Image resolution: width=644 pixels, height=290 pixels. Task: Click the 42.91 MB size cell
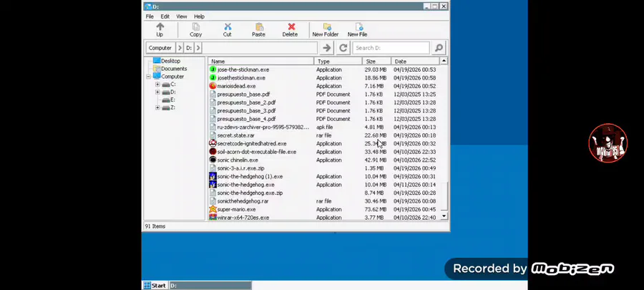(x=376, y=160)
